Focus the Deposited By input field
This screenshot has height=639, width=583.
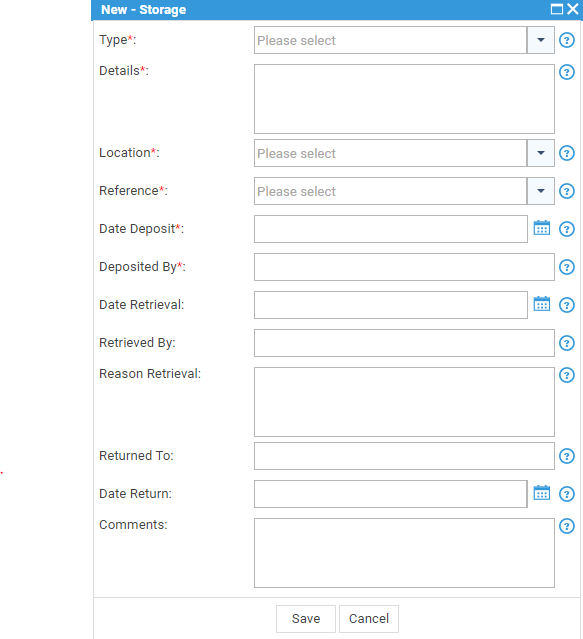[x=404, y=267]
